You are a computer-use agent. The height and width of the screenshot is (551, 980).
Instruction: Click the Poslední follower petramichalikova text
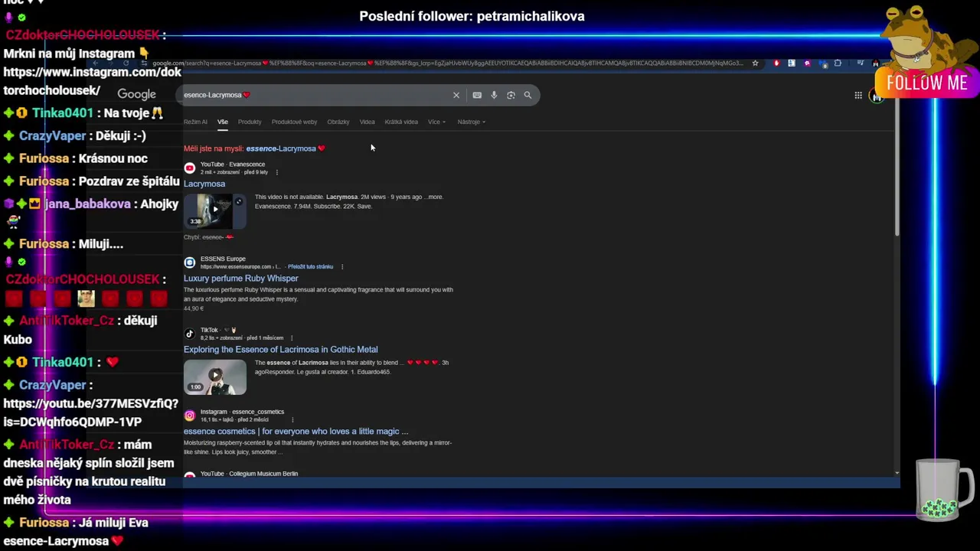point(472,16)
